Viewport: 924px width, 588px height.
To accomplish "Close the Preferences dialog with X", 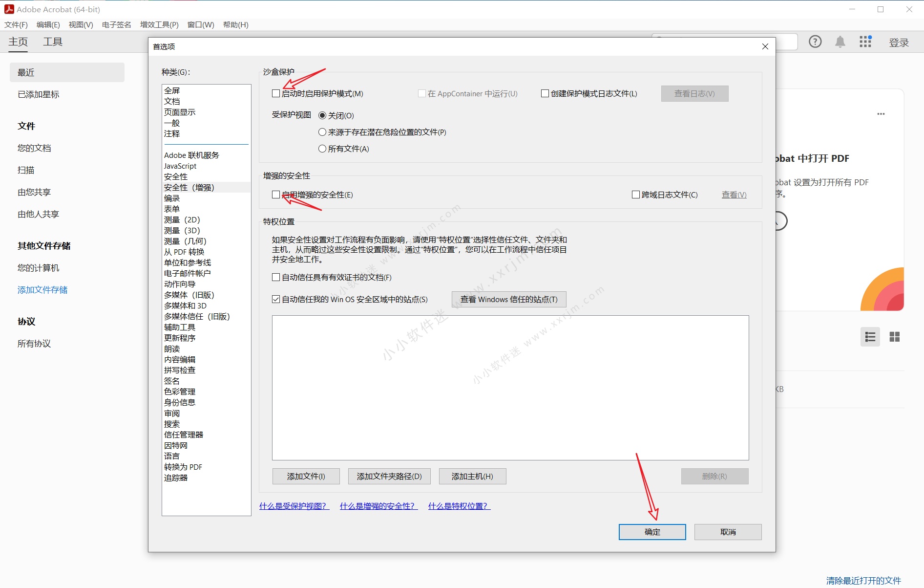I will (765, 46).
